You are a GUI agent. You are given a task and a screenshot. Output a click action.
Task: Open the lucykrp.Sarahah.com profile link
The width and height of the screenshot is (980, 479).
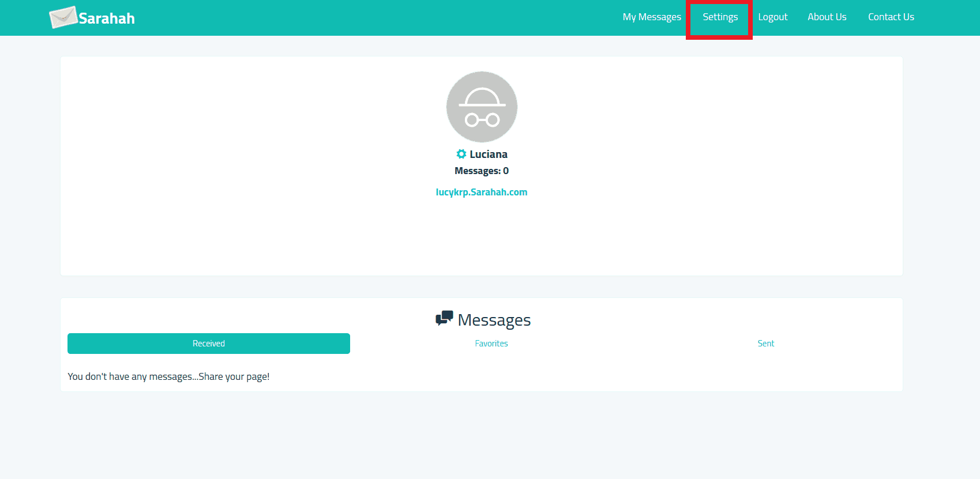[x=482, y=192]
